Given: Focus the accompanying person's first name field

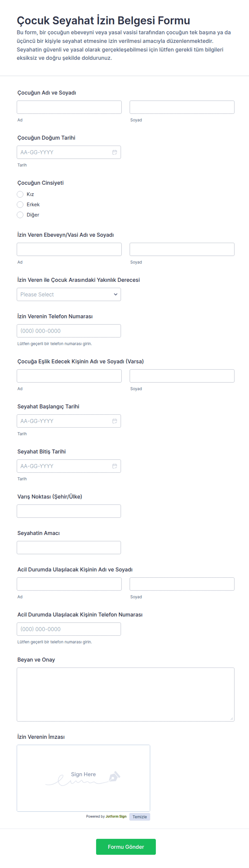Looking at the screenshot, I should [x=69, y=376].
